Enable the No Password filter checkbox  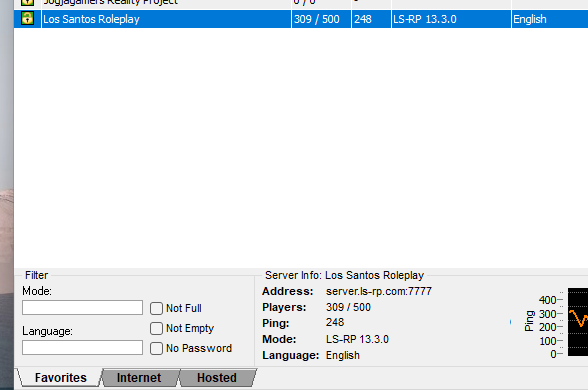click(156, 348)
